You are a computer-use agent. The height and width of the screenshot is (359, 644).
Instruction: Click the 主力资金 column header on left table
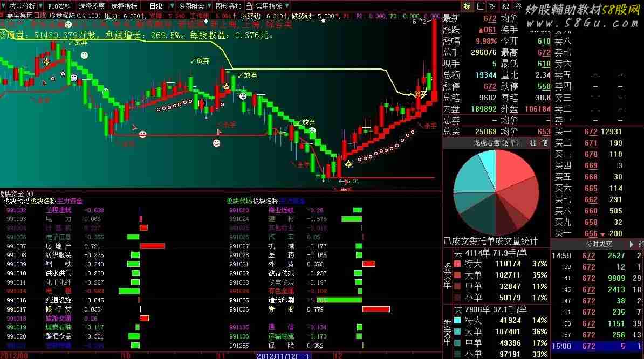point(70,201)
